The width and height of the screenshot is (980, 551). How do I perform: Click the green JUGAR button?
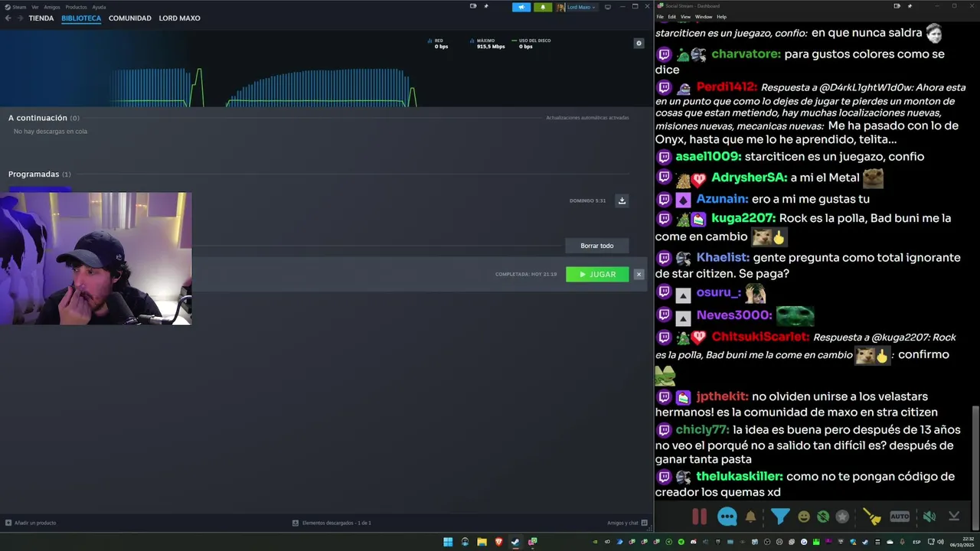(x=597, y=274)
